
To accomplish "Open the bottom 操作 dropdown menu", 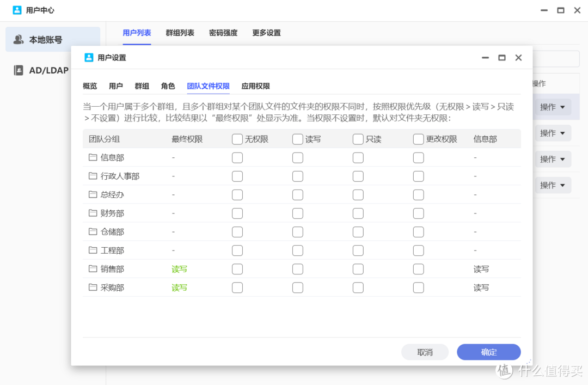I will pyautogui.click(x=553, y=185).
